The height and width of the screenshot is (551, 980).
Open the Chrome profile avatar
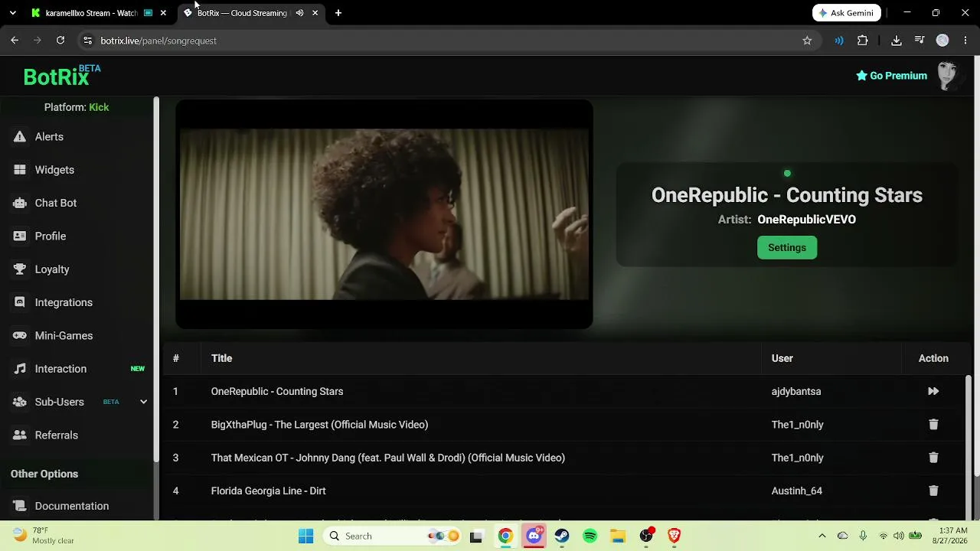[x=942, y=41]
